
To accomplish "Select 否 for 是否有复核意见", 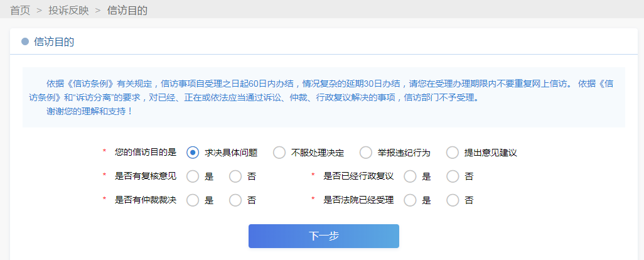I will click(x=235, y=176).
